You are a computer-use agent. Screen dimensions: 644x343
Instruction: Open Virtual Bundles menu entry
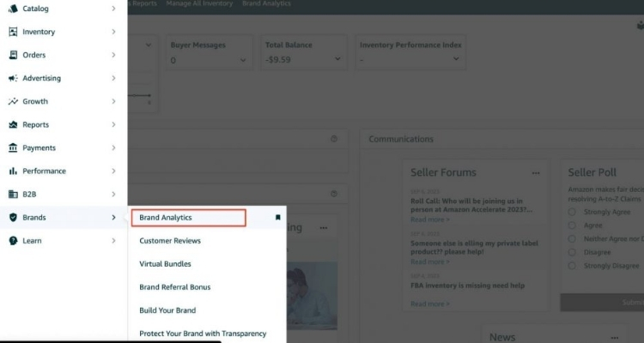pos(165,264)
